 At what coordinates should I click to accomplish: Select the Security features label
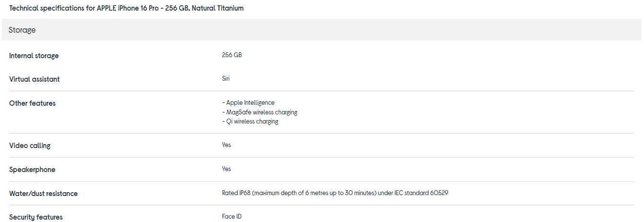click(36, 217)
